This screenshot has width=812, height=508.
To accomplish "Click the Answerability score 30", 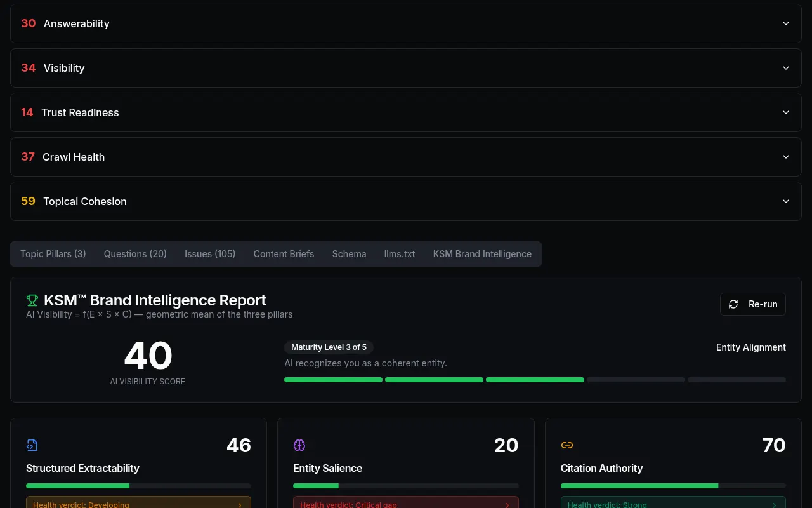I will [x=29, y=23].
